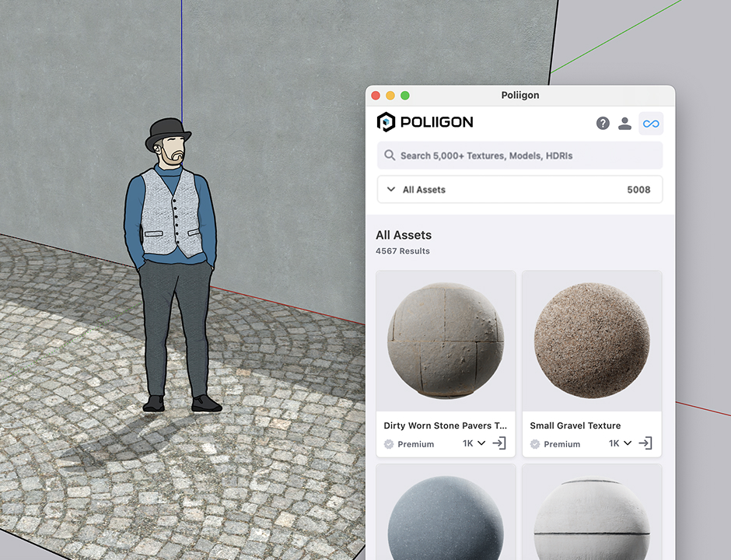Click the magnifying glass search icon
731x560 pixels.
click(390, 156)
